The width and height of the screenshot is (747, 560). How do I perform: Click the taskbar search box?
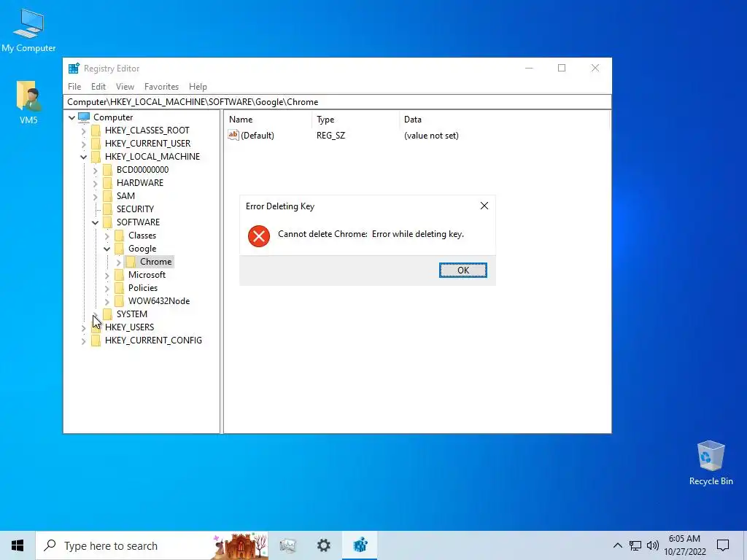click(x=152, y=545)
